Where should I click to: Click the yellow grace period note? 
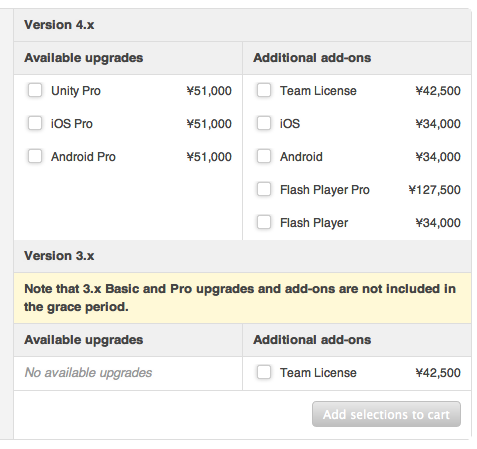point(242,298)
